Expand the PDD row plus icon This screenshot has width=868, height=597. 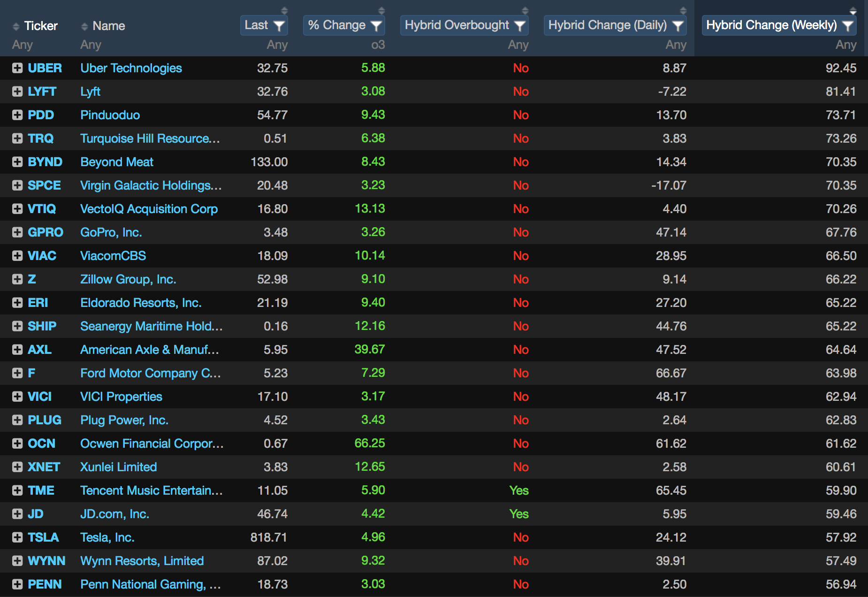pos(17,115)
